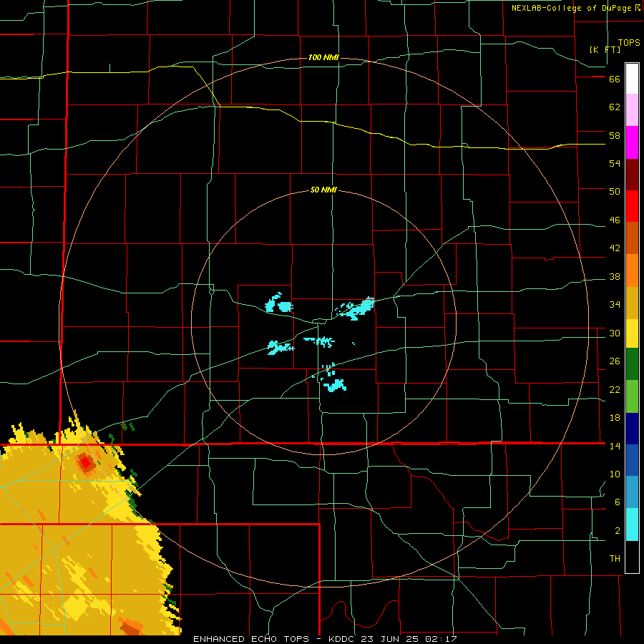Click the legend value 30
Image resolution: width=644 pixels, height=644 pixels.
pos(615,333)
